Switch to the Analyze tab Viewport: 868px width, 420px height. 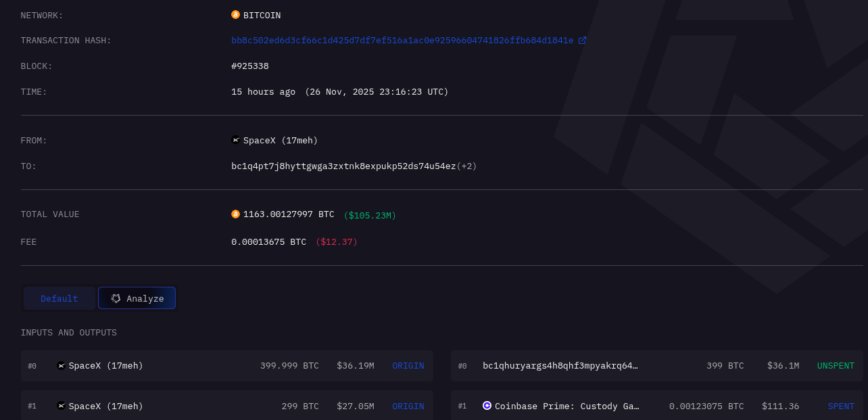(137, 298)
